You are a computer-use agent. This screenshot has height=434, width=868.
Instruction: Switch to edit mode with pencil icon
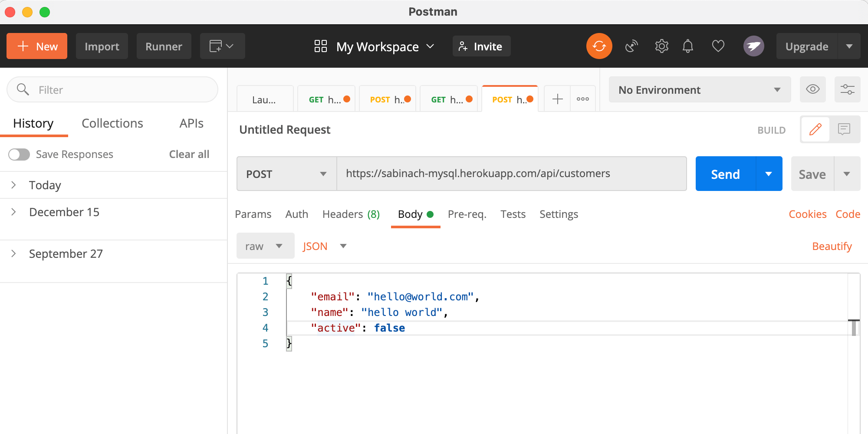pyautogui.click(x=815, y=129)
